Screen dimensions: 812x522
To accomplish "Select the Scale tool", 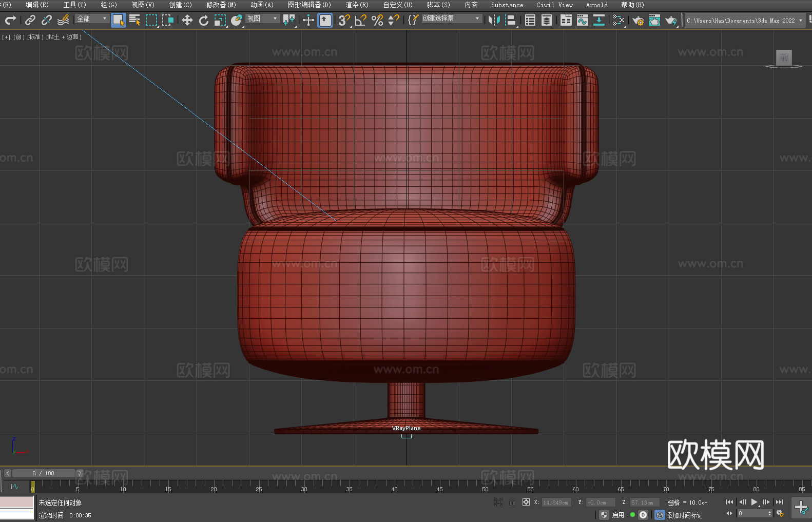I will point(220,20).
